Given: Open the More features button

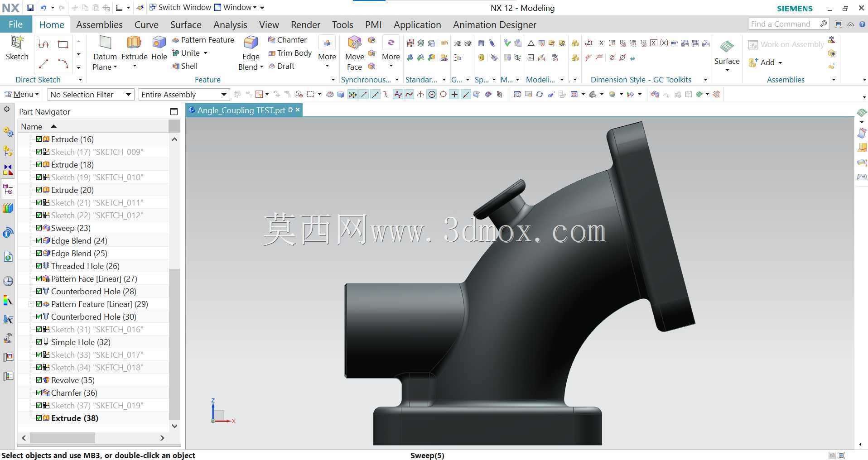Looking at the screenshot, I should click(x=327, y=52).
